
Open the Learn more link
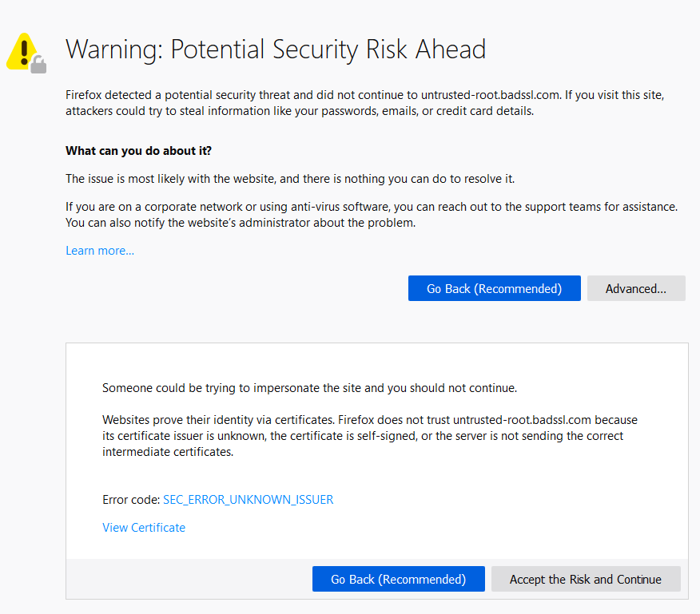tap(100, 251)
